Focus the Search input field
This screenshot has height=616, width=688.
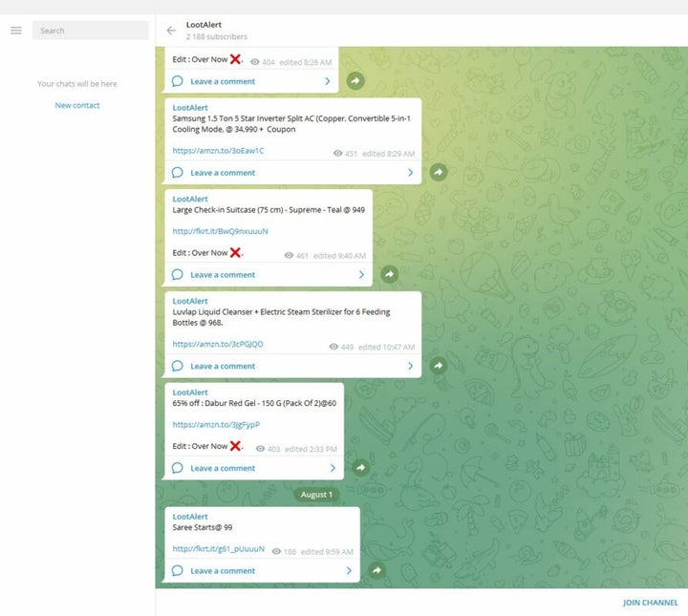91,31
